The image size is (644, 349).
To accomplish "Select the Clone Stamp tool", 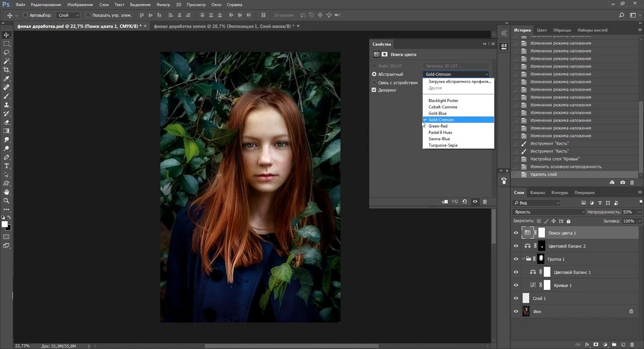I will (x=7, y=105).
